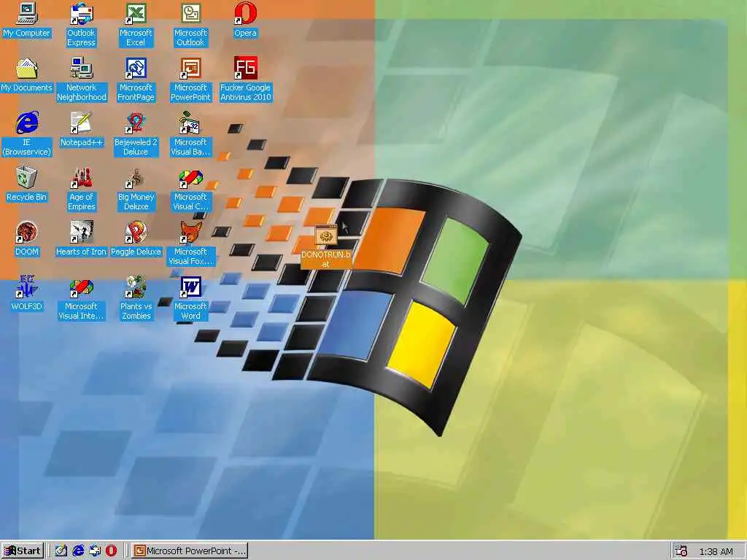Screen dimensions: 747x560
Task: Launch Opera from quick launch bar
Action: 112,551
